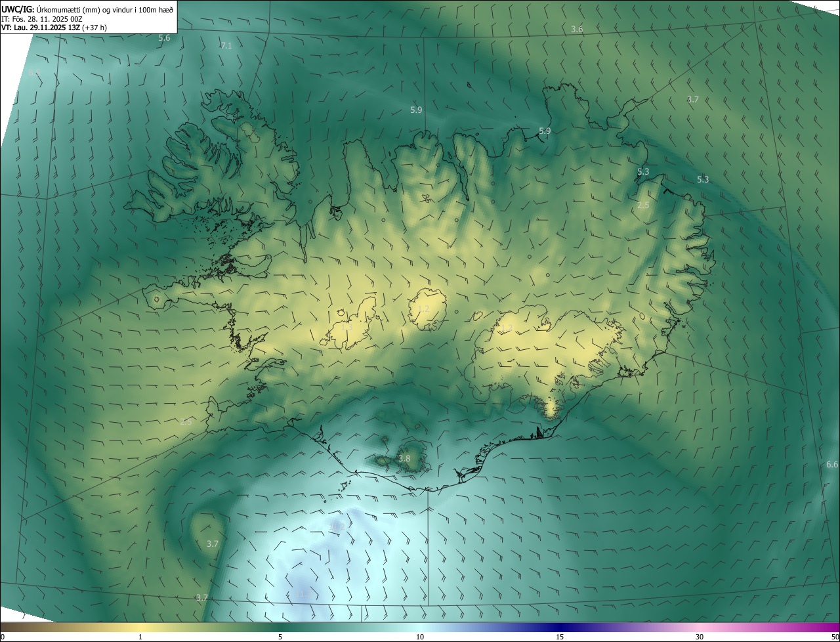The width and height of the screenshot is (840, 642).
Task: Click the IT: Fös. 28. 11. 2025 00Z line
Action: [42, 19]
